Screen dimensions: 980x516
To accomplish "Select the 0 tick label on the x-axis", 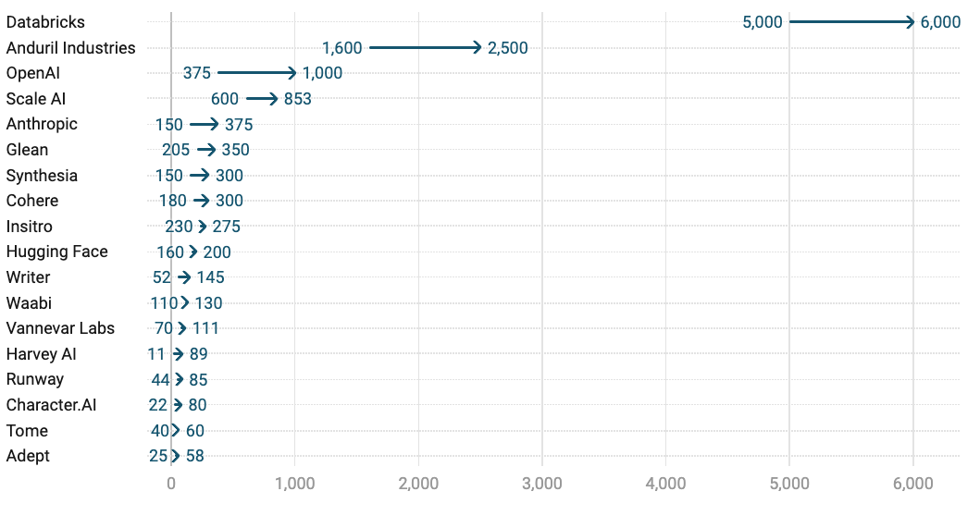I will click(171, 483).
